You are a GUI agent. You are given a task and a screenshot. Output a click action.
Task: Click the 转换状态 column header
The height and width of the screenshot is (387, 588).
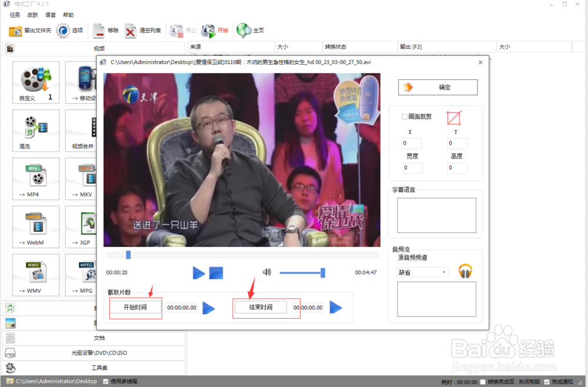(x=360, y=47)
